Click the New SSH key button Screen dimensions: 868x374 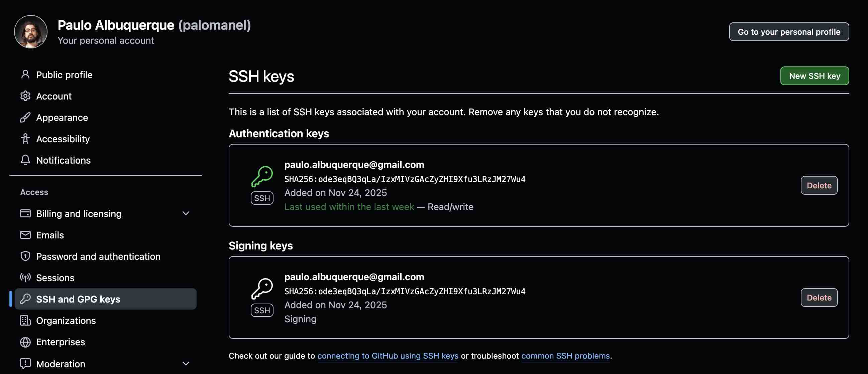point(815,76)
